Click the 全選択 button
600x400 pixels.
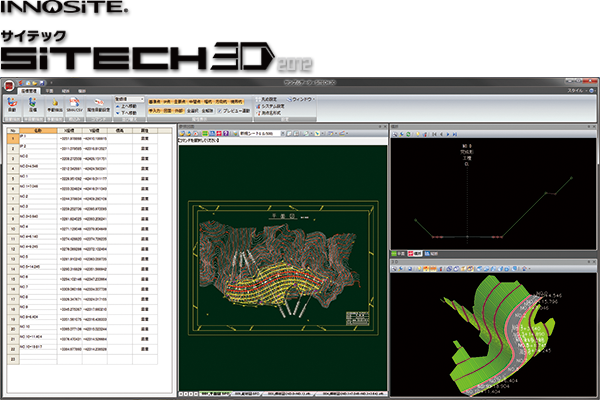coord(194,108)
